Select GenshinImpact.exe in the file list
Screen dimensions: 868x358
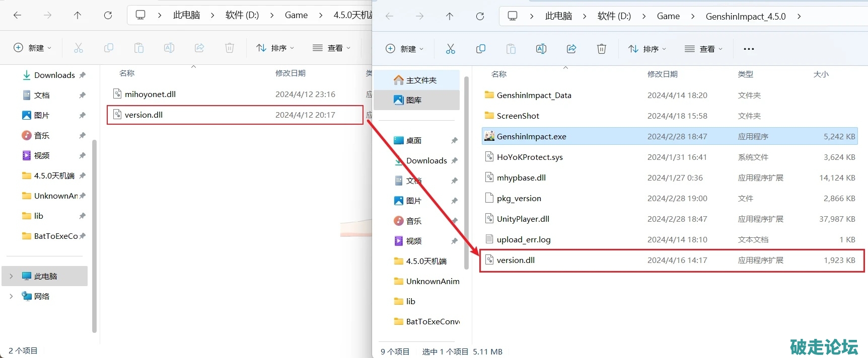tap(531, 136)
